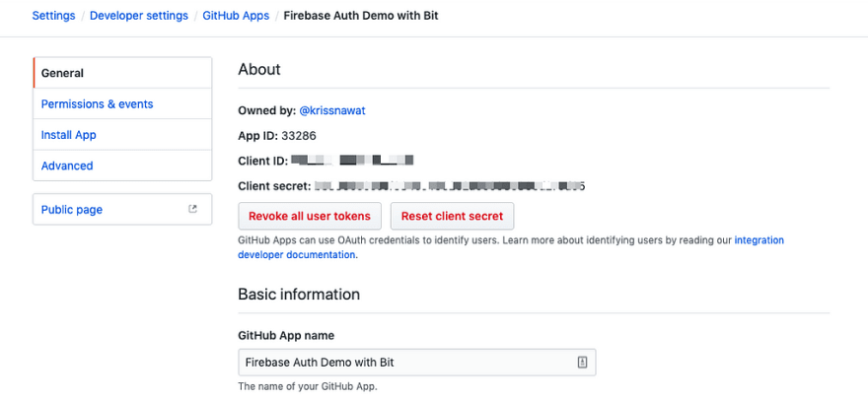The image size is (868, 402).
Task: Click the Basic information heading
Action: tap(299, 295)
